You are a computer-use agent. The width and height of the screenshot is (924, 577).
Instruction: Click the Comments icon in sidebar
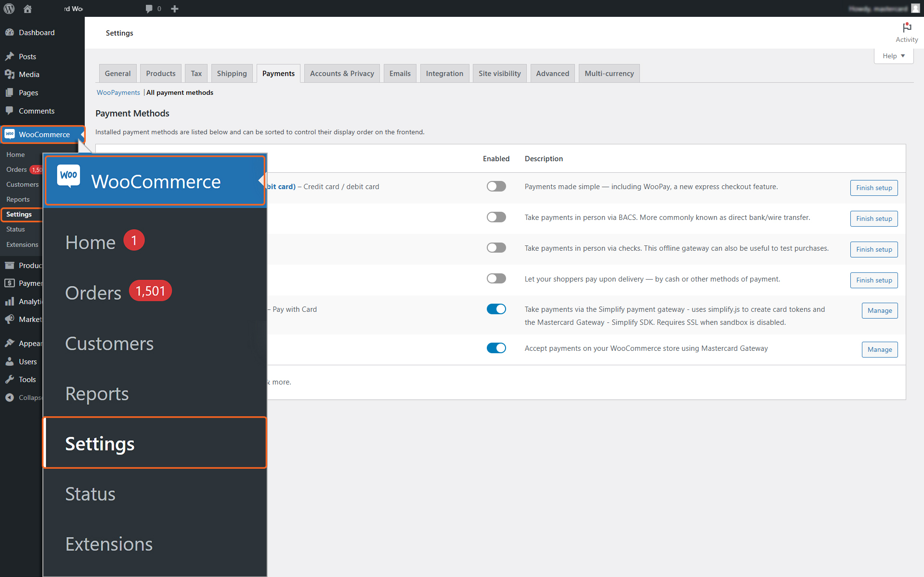[x=10, y=111]
